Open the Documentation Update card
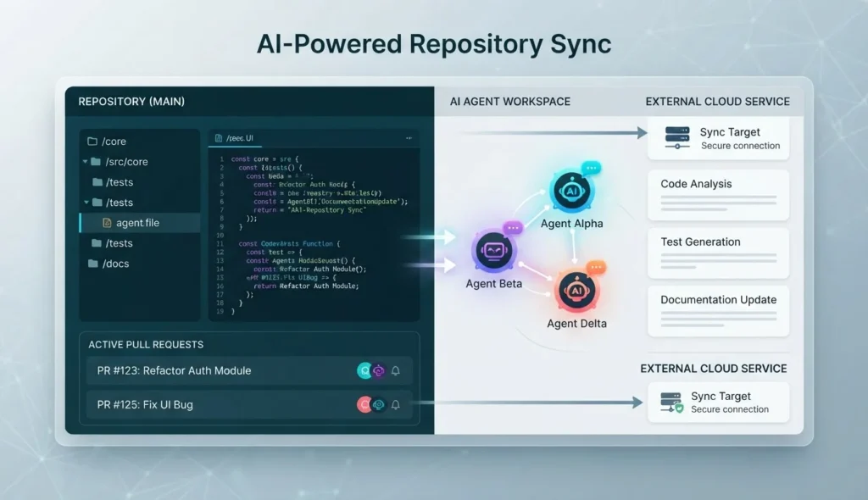Screen dimensions: 868x500 [x=718, y=311]
